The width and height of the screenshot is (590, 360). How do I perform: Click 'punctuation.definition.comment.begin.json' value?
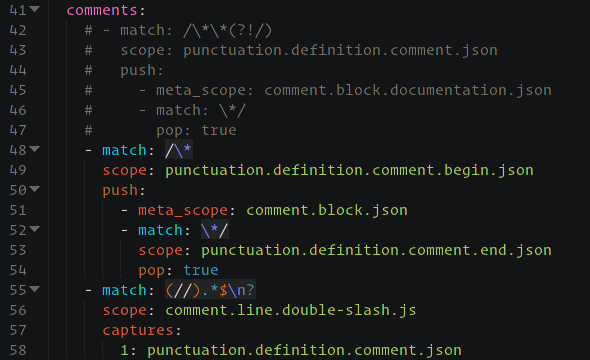(x=349, y=170)
